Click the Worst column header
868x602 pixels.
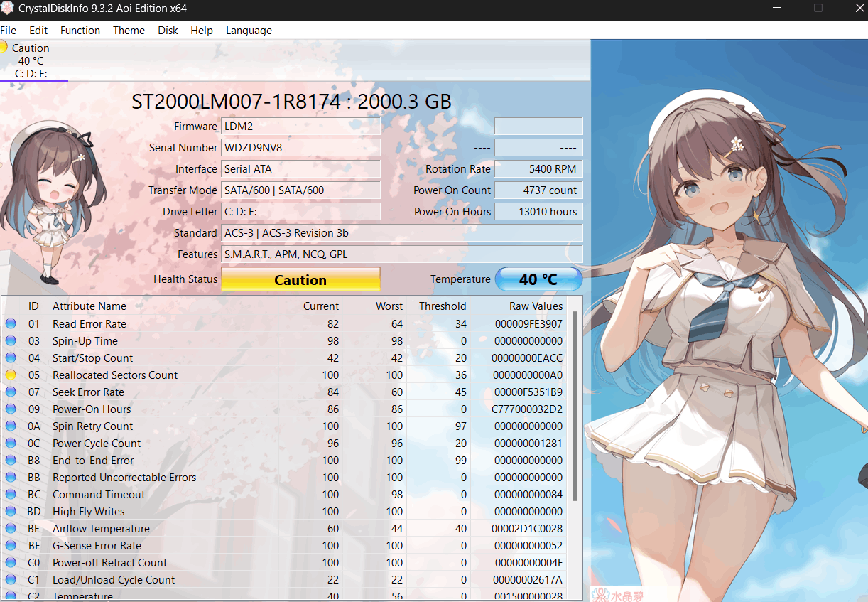389,306
